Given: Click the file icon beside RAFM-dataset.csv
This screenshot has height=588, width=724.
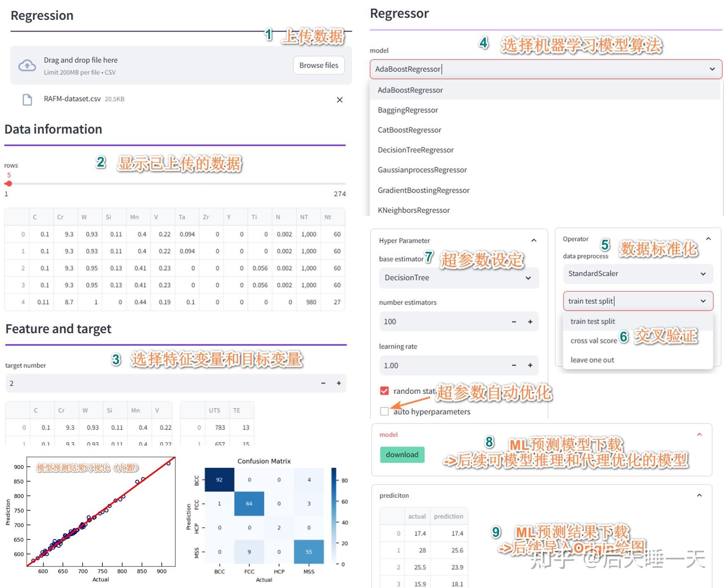Looking at the screenshot, I should coord(27,99).
